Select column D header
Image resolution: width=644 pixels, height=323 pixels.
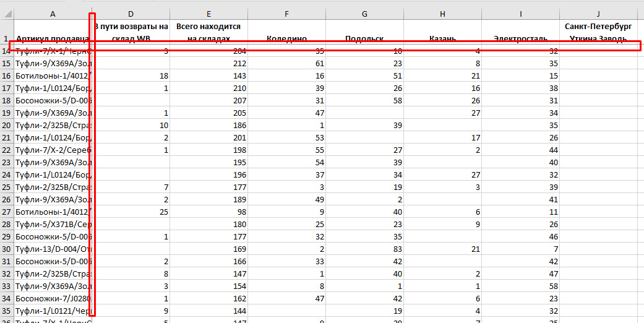[131, 14]
